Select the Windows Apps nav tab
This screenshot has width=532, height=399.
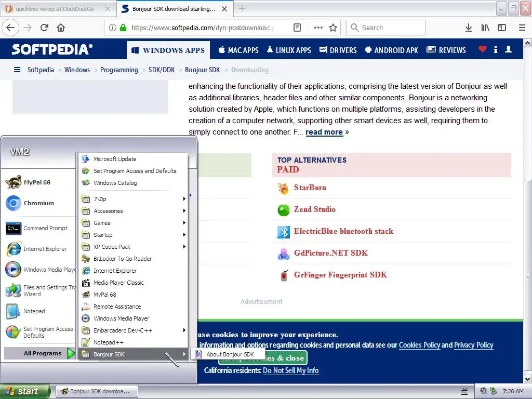[x=168, y=50]
